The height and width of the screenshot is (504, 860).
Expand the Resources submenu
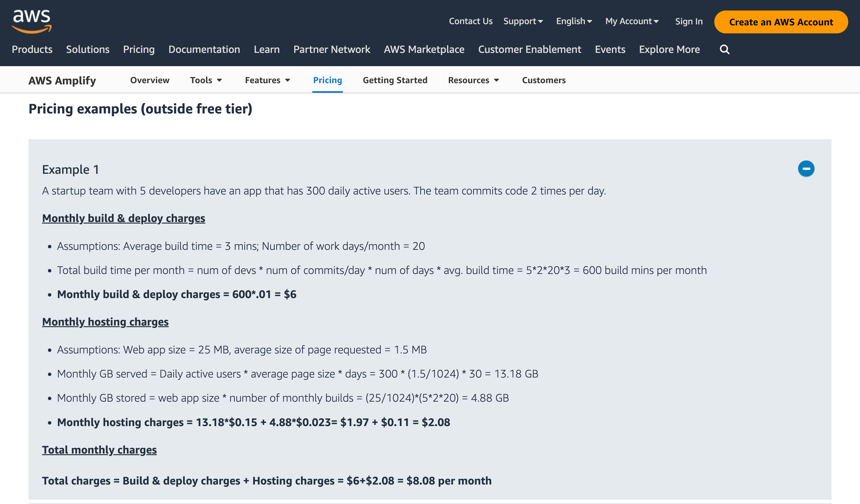(x=474, y=80)
